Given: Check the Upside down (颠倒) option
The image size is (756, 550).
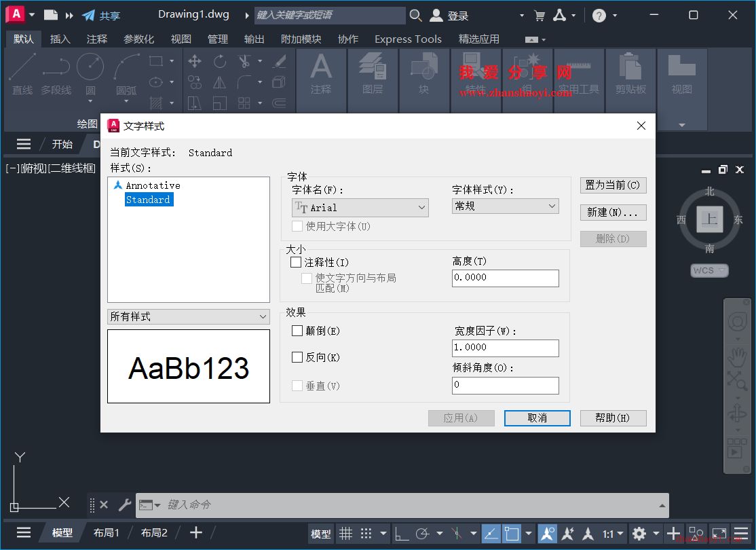Looking at the screenshot, I should pyautogui.click(x=297, y=331).
